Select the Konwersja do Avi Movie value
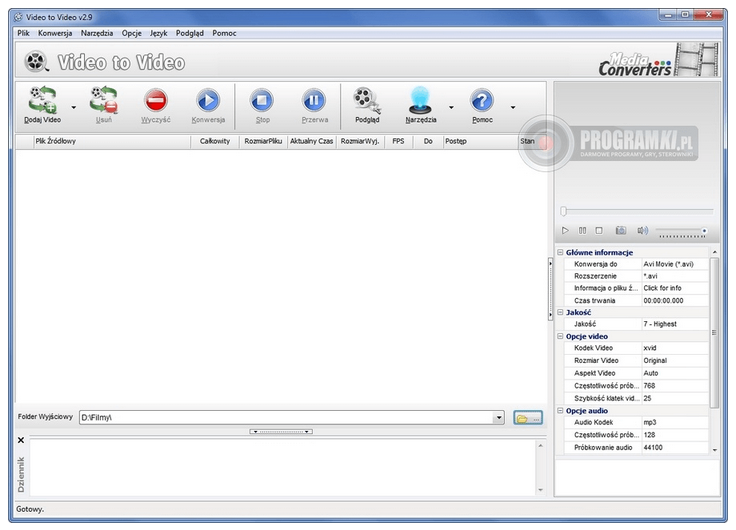736x530 pixels. [x=675, y=264]
